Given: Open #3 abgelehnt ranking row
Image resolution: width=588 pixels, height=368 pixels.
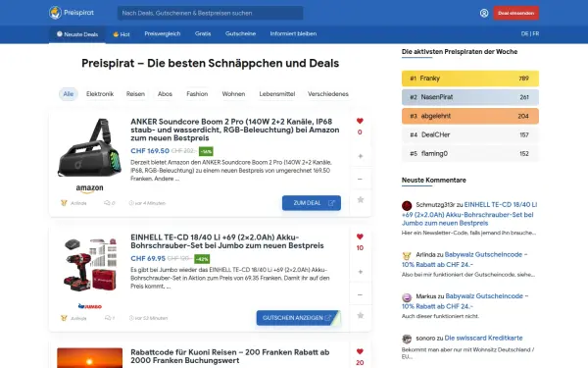Looking at the screenshot, I should 470,116.
